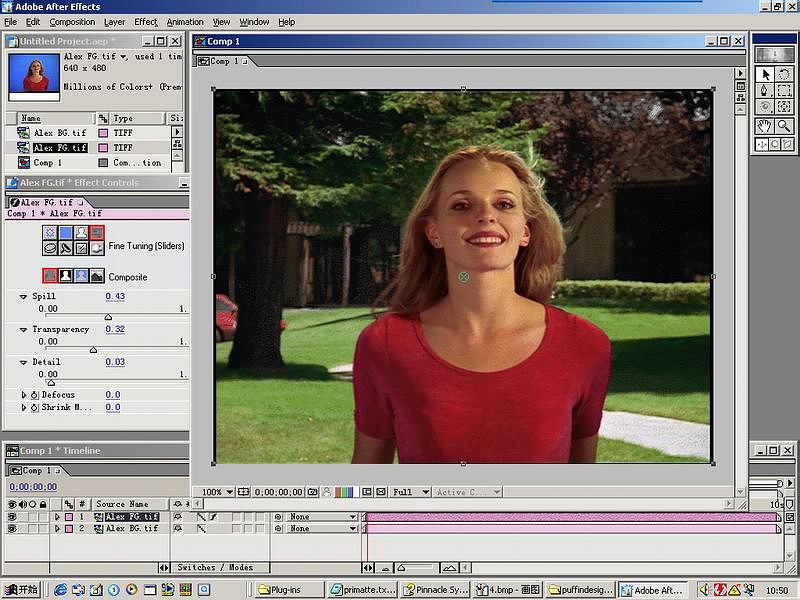Toggle visibility eye for Alex FG.tif layer
The height and width of the screenshot is (600, 800).
12,517
